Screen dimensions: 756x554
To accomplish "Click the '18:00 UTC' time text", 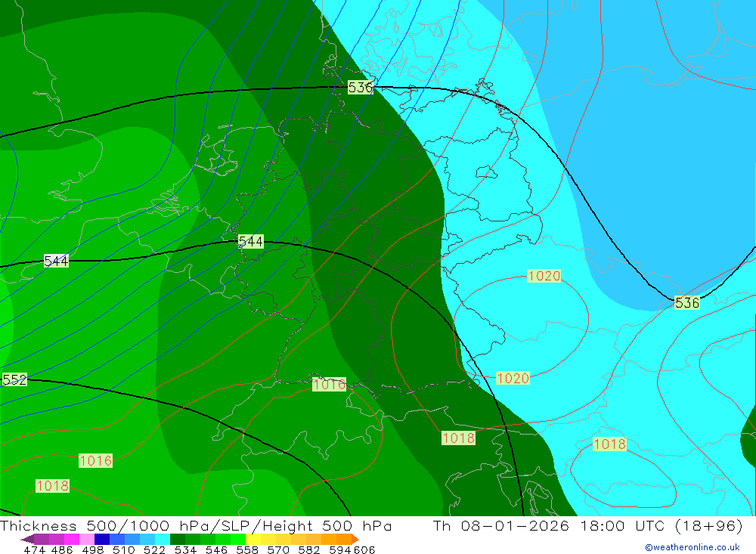I will coord(624,525).
